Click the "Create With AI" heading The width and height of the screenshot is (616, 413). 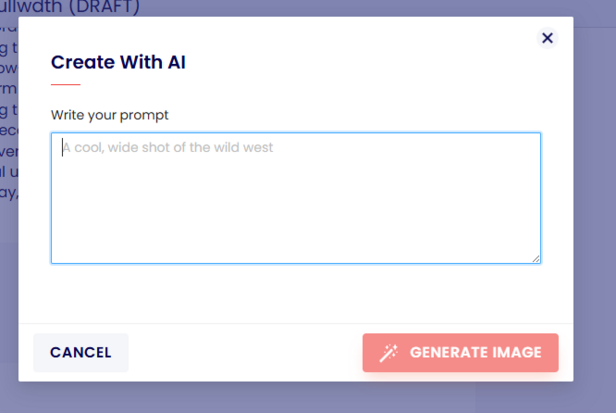(118, 62)
